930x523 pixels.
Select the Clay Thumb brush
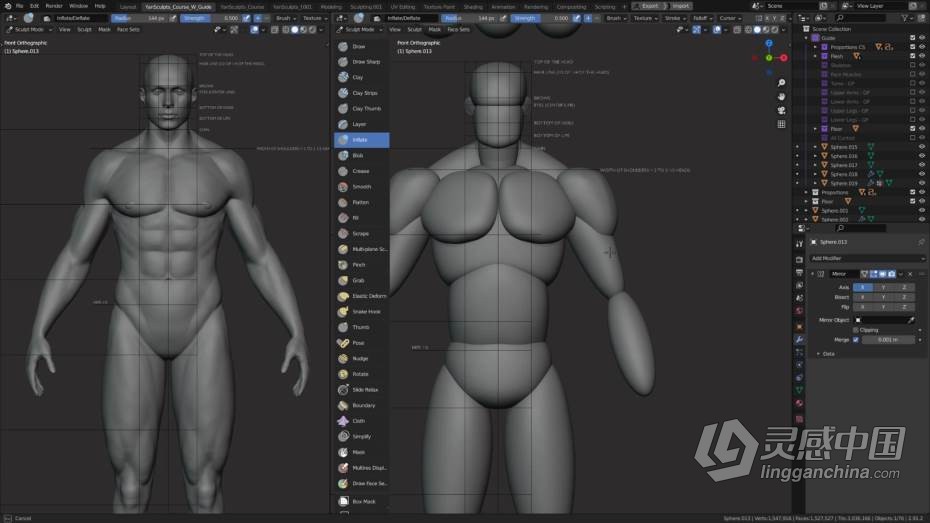(x=361, y=109)
